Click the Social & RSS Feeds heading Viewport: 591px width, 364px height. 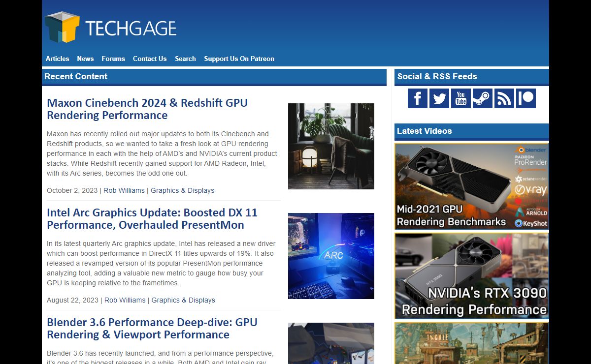[437, 76]
